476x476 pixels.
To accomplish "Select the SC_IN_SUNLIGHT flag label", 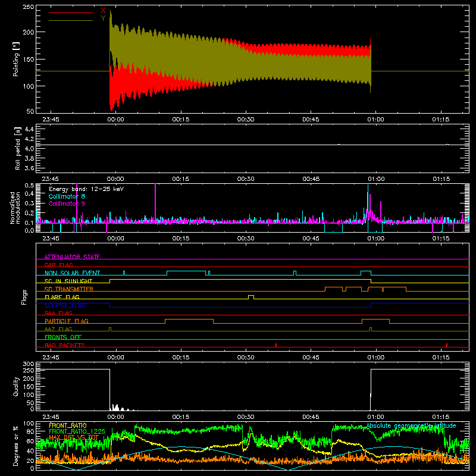I will click(68, 281).
